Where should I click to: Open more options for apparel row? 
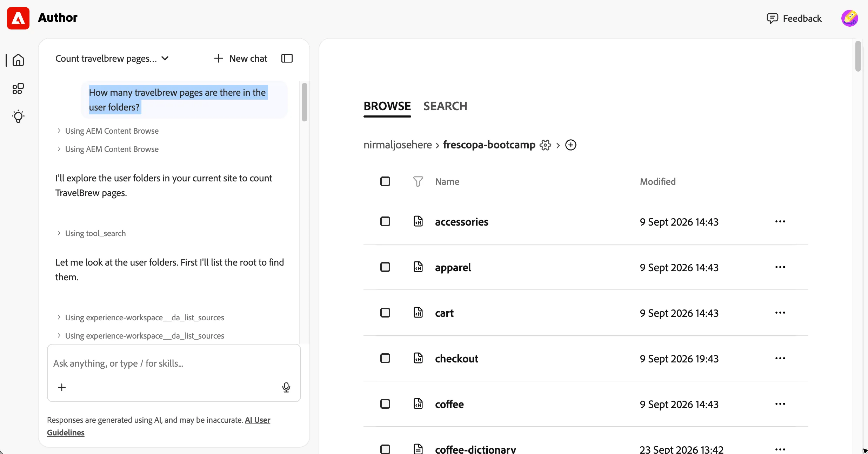[x=780, y=267]
